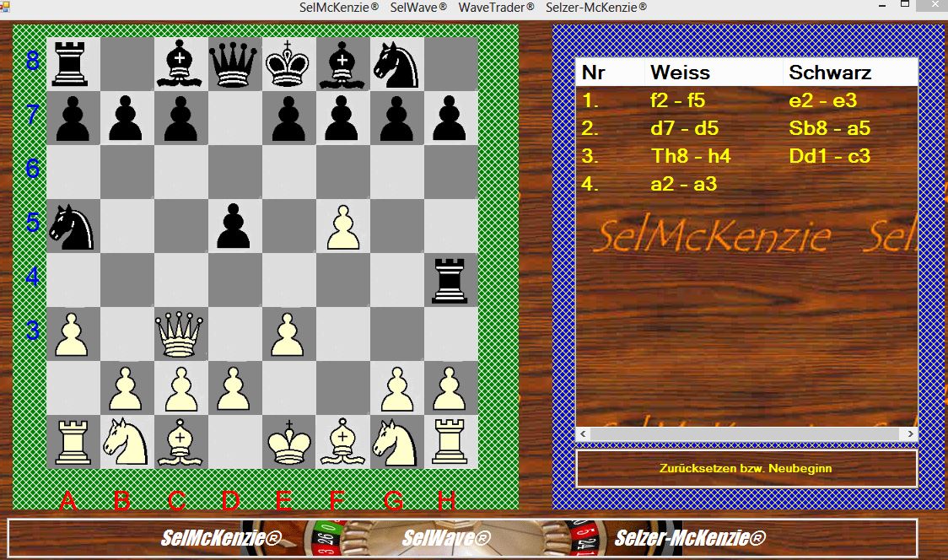Click the SelWave® banner link
The width and height of the screenshot is (948, 560).
click(x=447, y=537)
